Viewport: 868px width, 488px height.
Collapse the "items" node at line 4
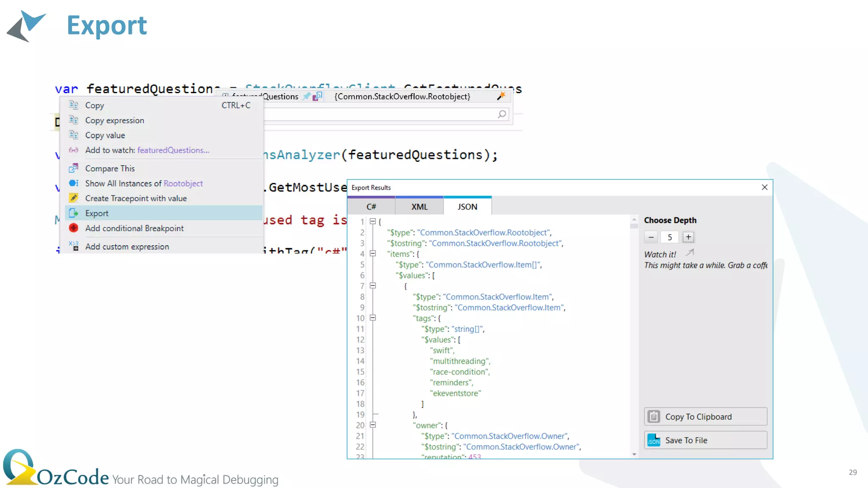373,253
